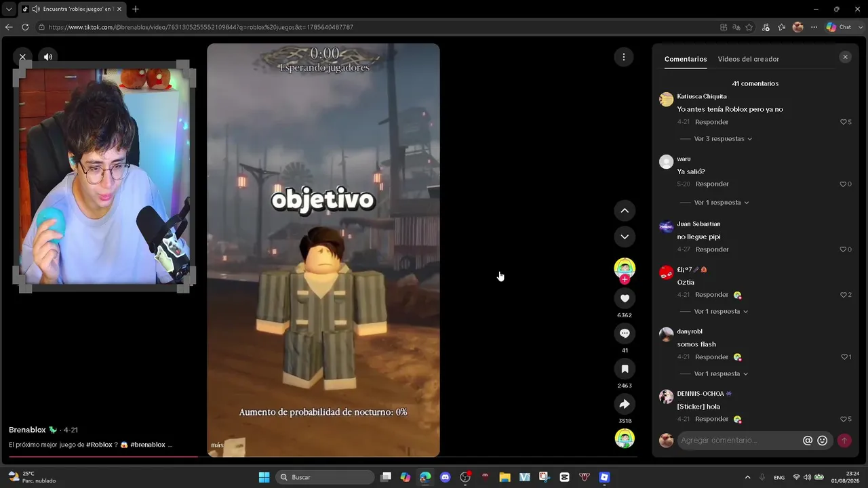868x488 pixels.
Task: Open Juan Sebastian's profile avatar
Action: pos(667,227)
